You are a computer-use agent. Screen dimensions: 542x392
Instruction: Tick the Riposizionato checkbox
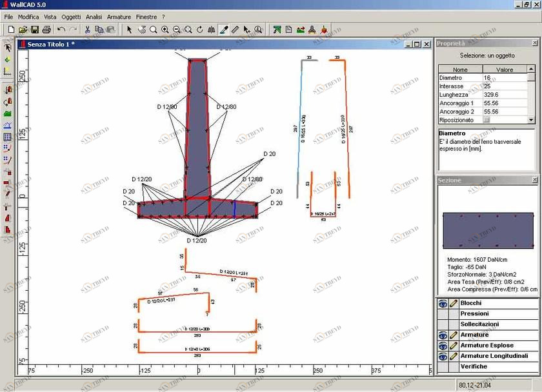click(x=487, y=120)
